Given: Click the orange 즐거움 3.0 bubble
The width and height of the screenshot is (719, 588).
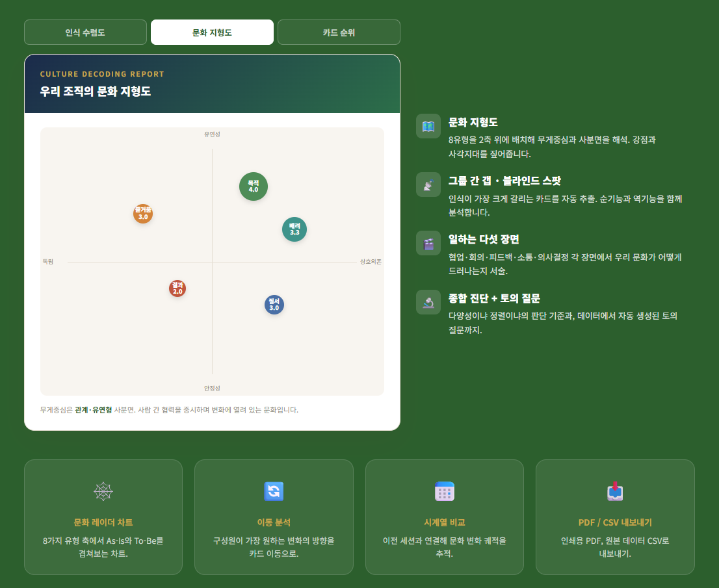Looking at the screenshot, I should tap(143, 214).
